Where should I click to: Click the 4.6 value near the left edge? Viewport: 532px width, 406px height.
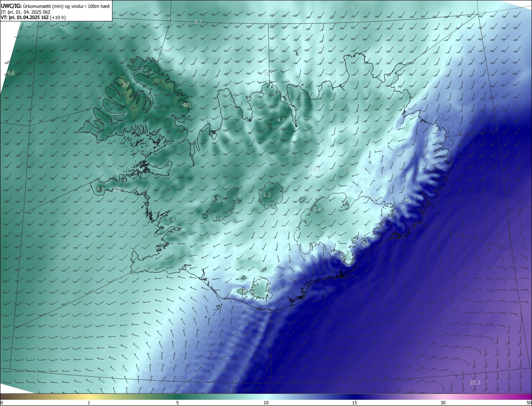click(x=10, y=73)
